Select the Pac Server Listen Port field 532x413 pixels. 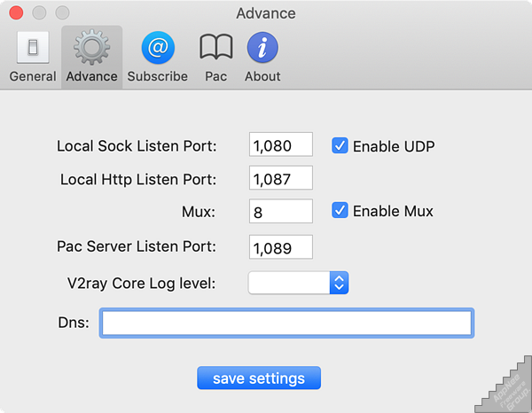coord(281,247)
